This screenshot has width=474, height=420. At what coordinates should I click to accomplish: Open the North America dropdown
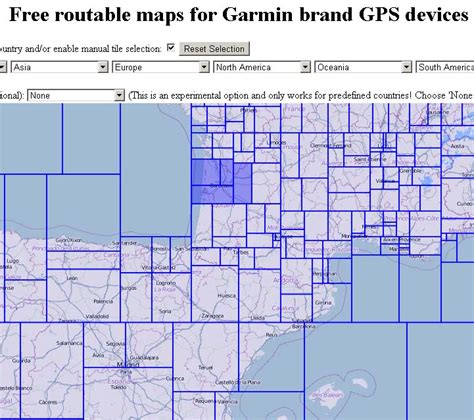click(262, 67)
